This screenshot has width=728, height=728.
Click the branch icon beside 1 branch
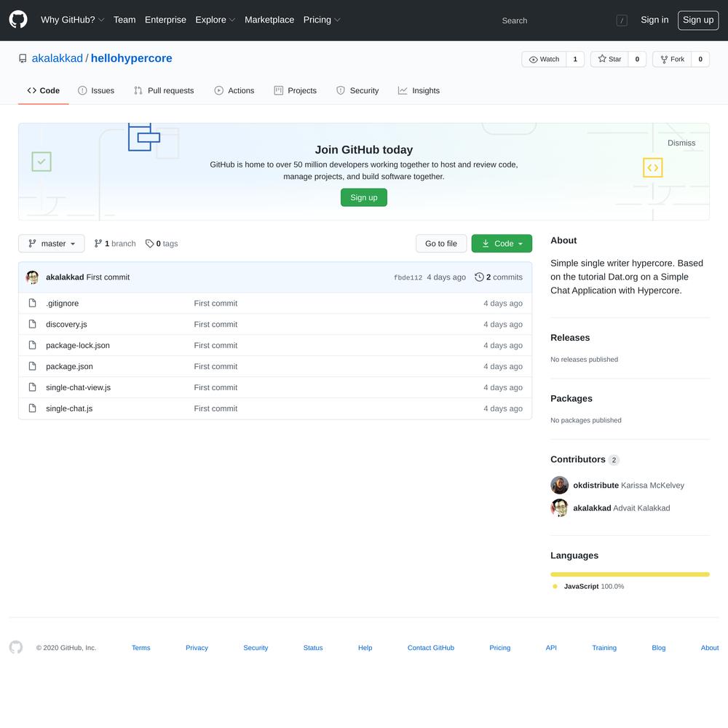[98, 244]
